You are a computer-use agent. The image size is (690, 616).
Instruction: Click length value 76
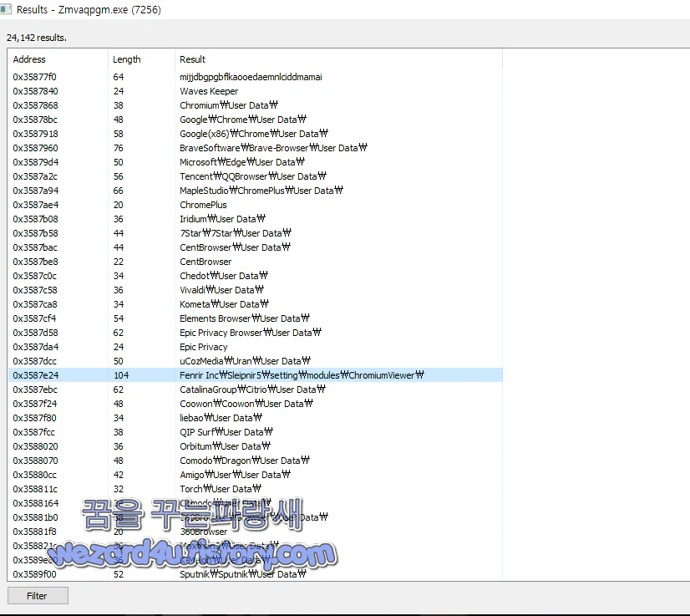pyautogui.click(x=119, y=148)
